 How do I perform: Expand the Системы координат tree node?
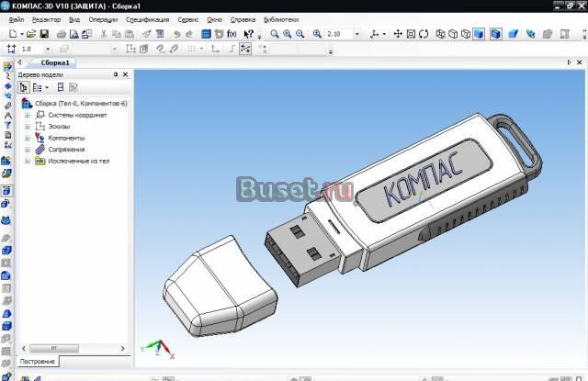point(28,116)
